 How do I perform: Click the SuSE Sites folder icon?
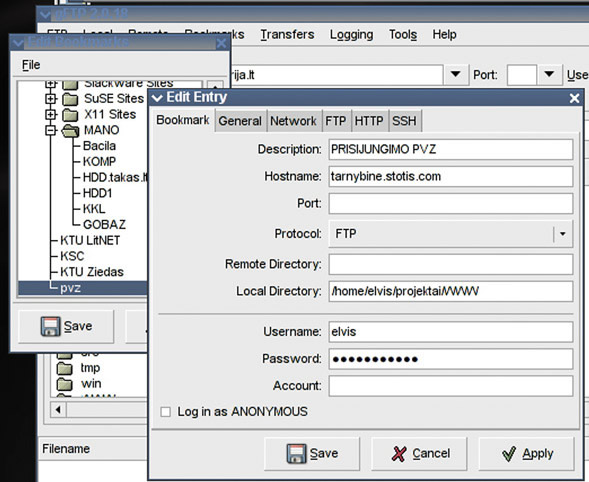click(70, 99)
